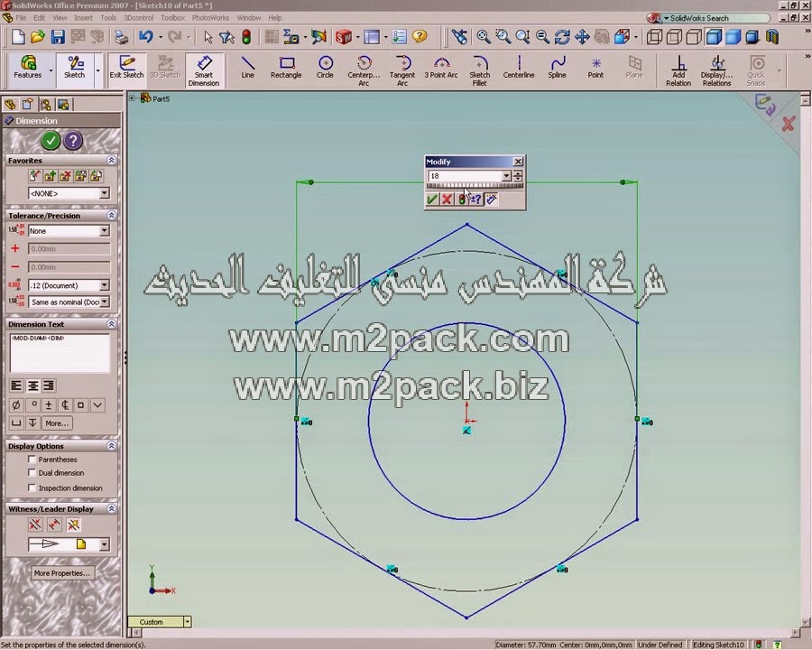Open Dimension help question mark
The image size is (812, 650).
pos(74,141)
